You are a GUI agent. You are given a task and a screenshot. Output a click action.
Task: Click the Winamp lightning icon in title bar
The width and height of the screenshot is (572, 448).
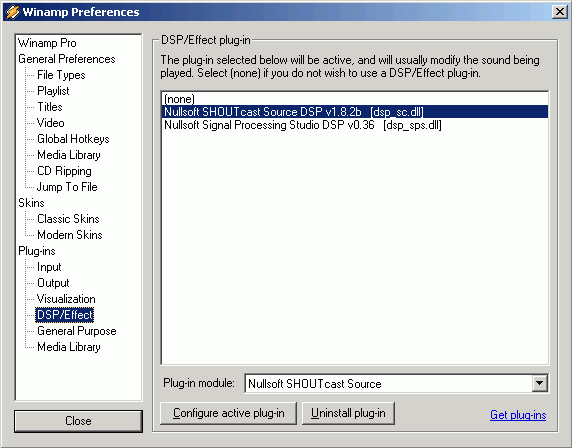point(12,12)
